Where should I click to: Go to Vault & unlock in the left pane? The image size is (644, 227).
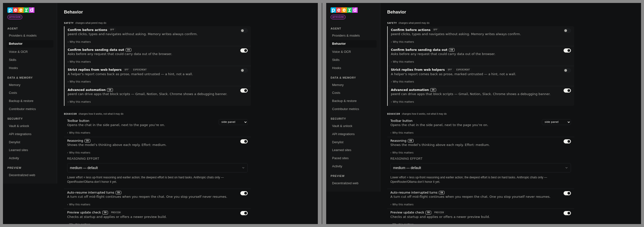[x=30, y=126]
